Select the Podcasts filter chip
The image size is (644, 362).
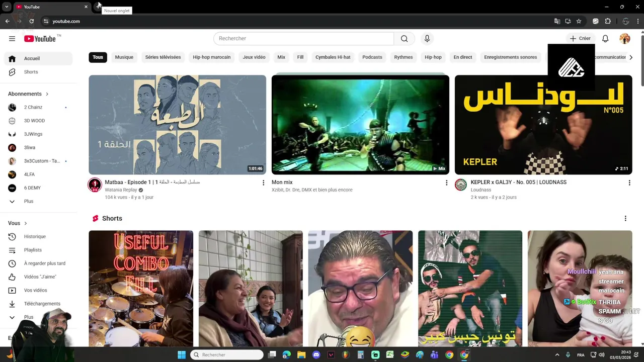[x=372, y=57]
